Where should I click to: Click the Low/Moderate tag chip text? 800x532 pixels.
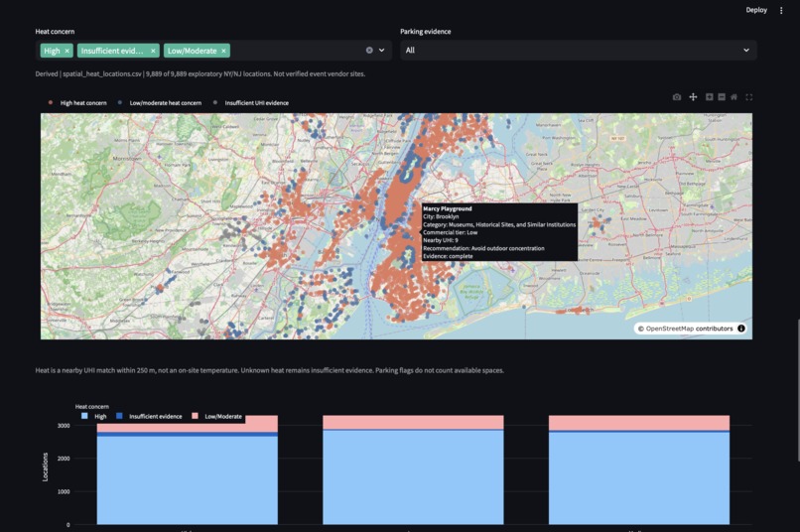point(193,51)
